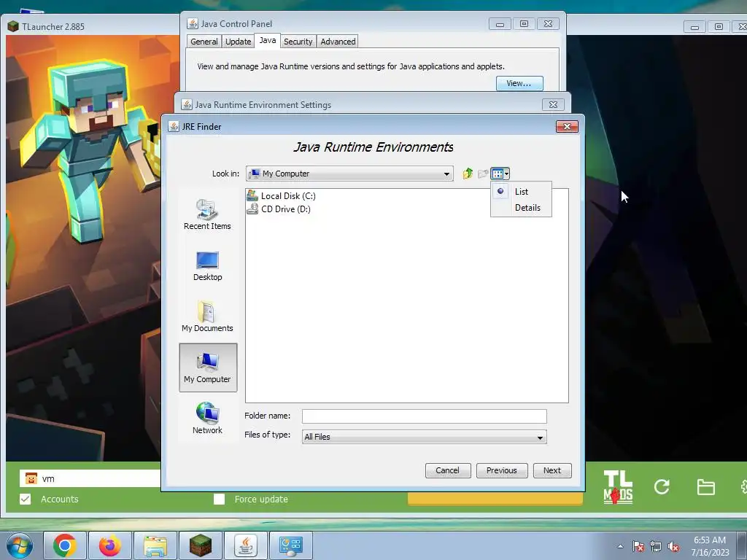
Task: Open the game folder icon in TLauncher
Action: click(x=705, y=487)
